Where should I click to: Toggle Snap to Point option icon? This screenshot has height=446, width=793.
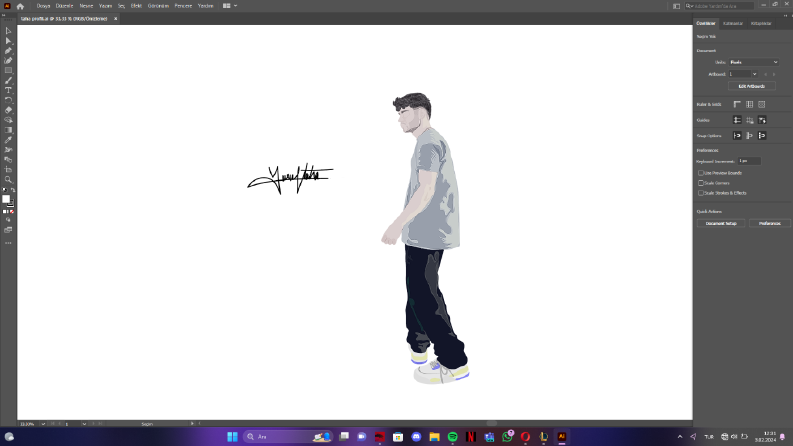pyautogui.click(x=737, y=136)
